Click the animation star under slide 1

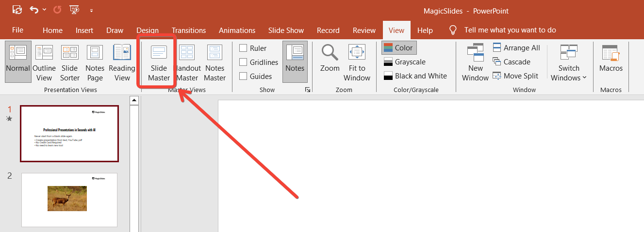point(9,118)
